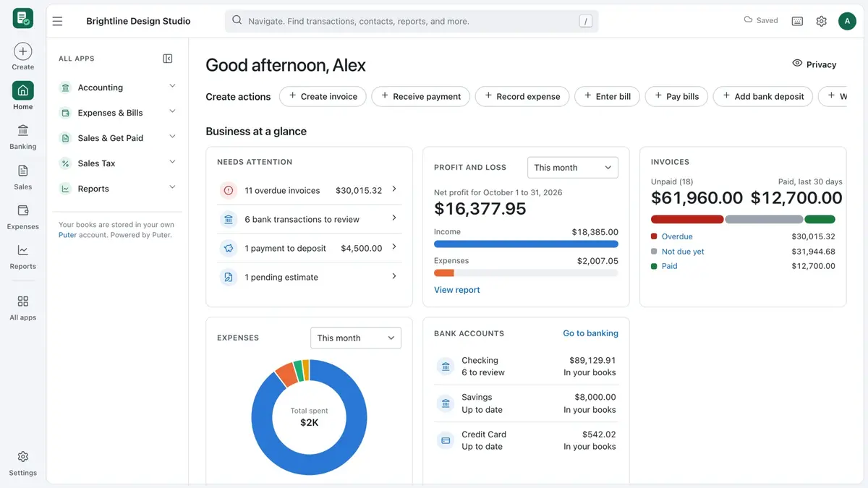Click the Savings account bank icon
This screenshot has height=488, width=868.
[x=445, y=403]
